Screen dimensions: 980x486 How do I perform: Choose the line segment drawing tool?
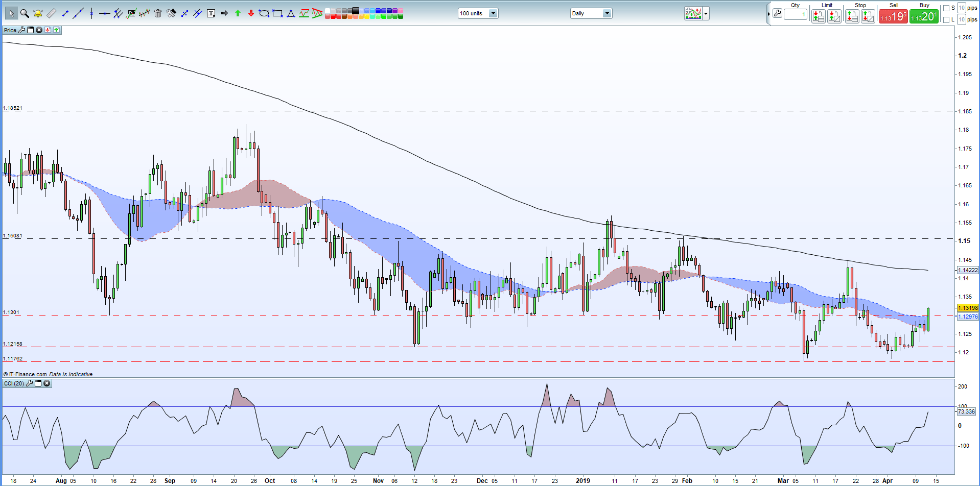[x=65, y=13]
